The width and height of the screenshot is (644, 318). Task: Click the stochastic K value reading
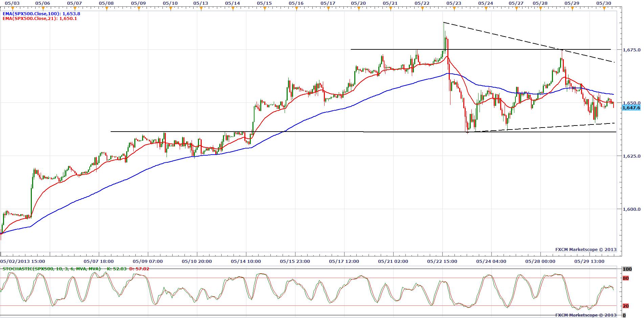pyautogui.click(x=116, y=269)
